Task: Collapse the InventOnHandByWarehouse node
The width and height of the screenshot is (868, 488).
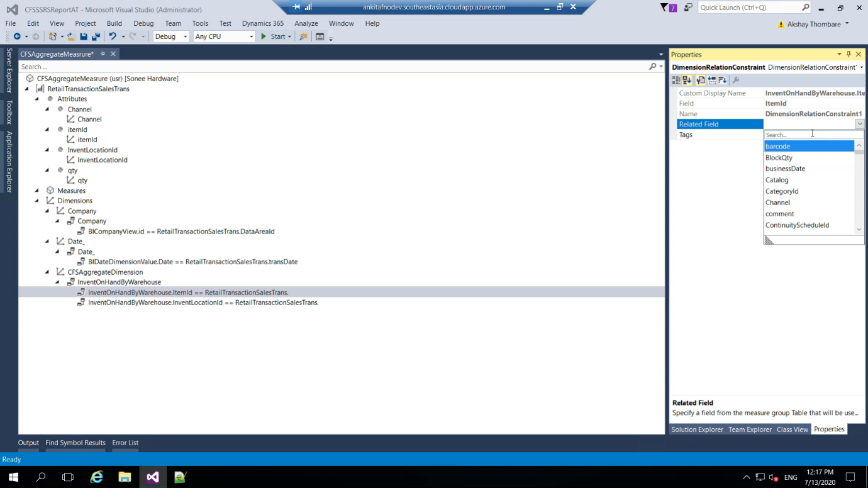Action: [x=57, y=282]
